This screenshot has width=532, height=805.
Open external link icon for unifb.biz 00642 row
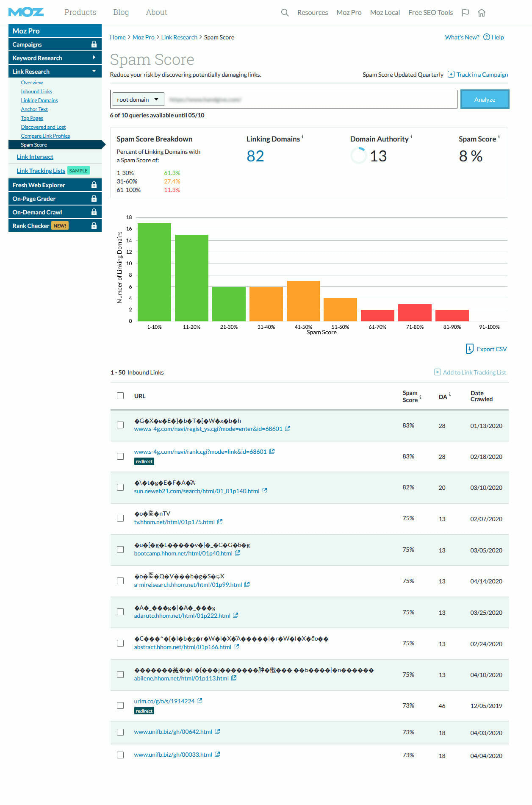(217, 731)
